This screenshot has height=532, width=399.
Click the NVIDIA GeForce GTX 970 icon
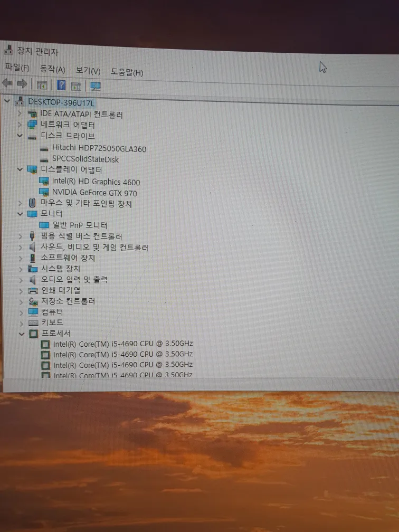pos(44,192)
